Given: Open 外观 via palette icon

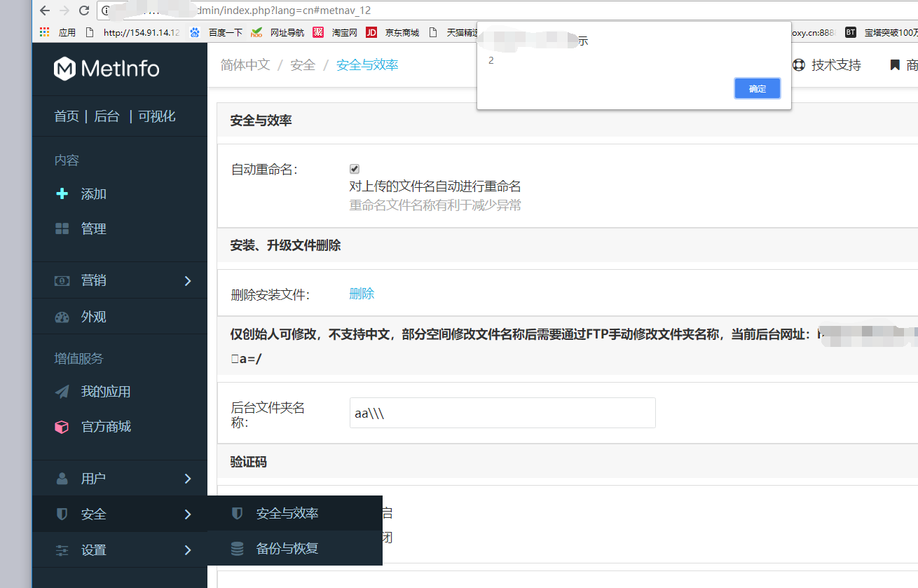Looking at the screenshot, I should tap(62, 317).
